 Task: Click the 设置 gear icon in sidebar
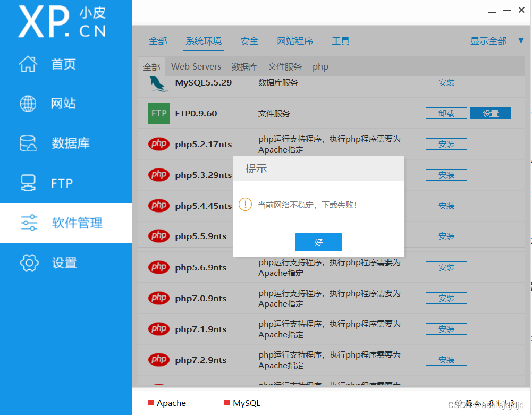pos(29,262)
